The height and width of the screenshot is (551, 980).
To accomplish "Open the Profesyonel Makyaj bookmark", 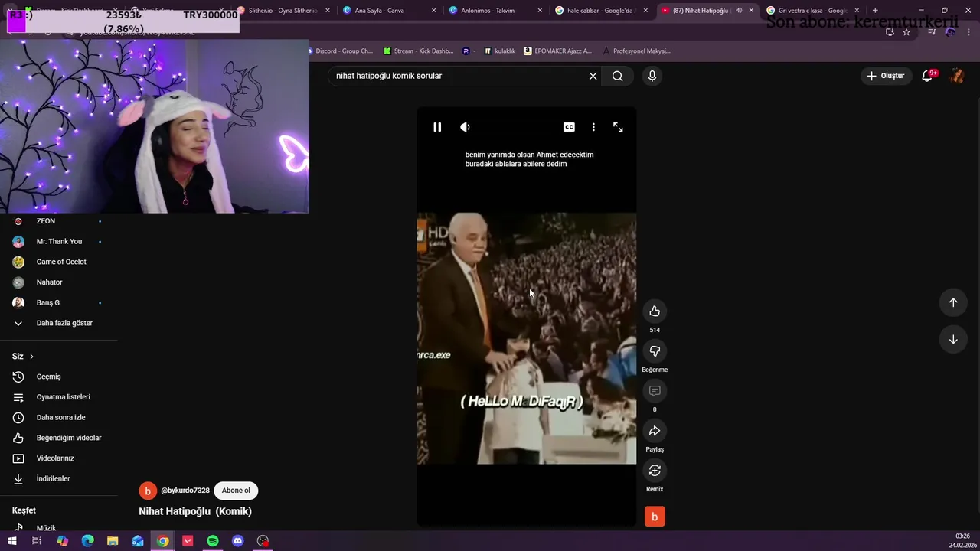I will (636, 51).
